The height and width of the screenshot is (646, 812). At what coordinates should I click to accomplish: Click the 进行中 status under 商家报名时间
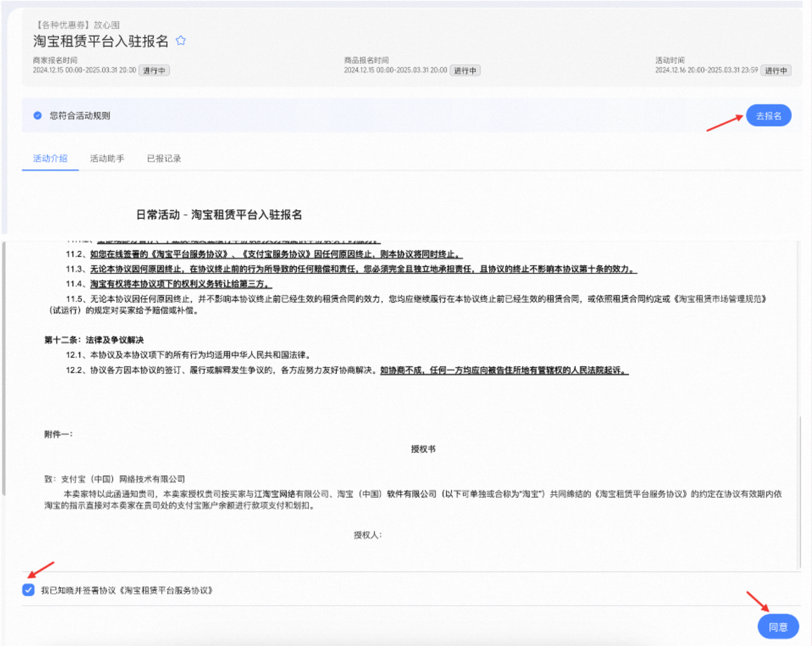(x=154, y=71)
